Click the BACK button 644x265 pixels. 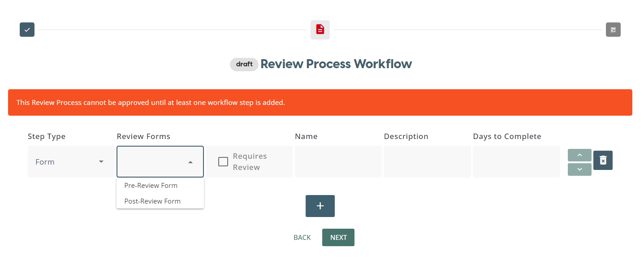click(302, 238)
